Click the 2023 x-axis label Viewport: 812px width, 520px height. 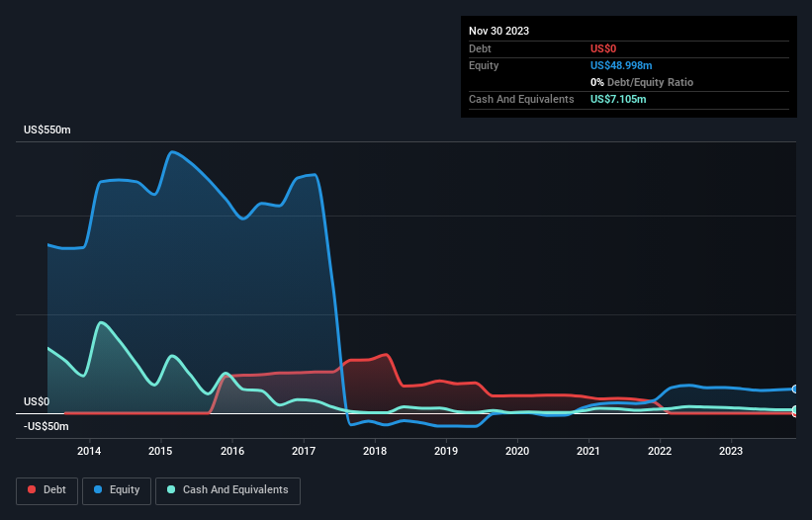(731, 451)
